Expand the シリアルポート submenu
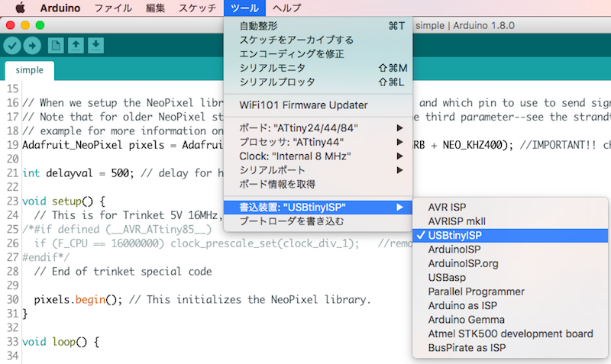Screen dimensions: 611x364 [318, 170]
